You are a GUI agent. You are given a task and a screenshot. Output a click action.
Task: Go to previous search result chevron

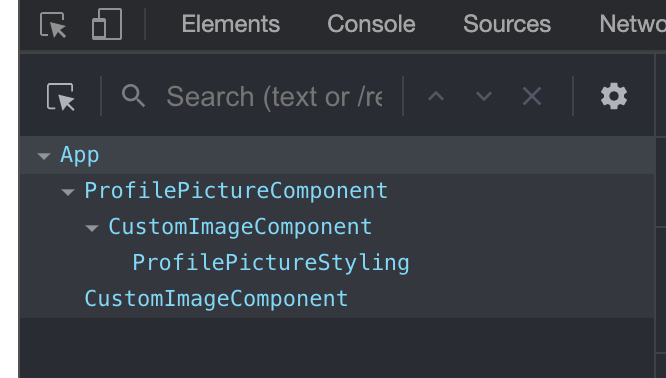coord(436,96)
